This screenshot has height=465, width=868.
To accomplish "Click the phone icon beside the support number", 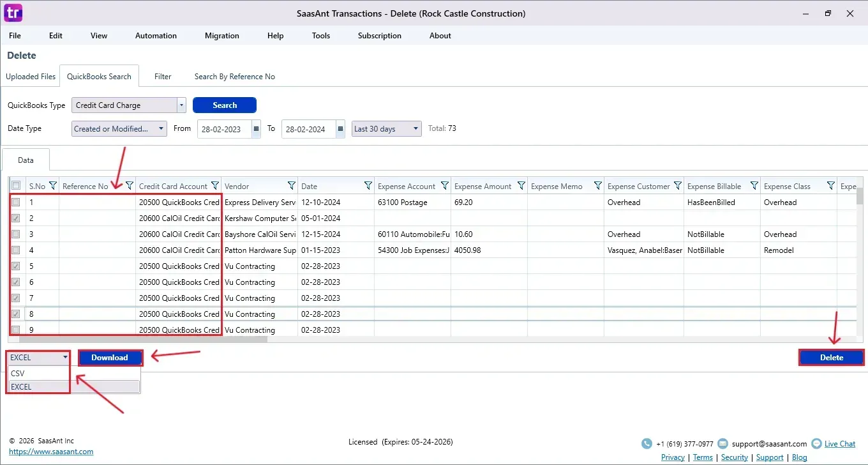I will (647, 444).
